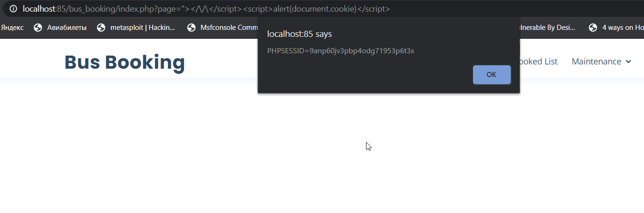The width and height of the screenshot is (644, 213).
Task: Open the Авиабилеты bookmark label
Action: 66,28
